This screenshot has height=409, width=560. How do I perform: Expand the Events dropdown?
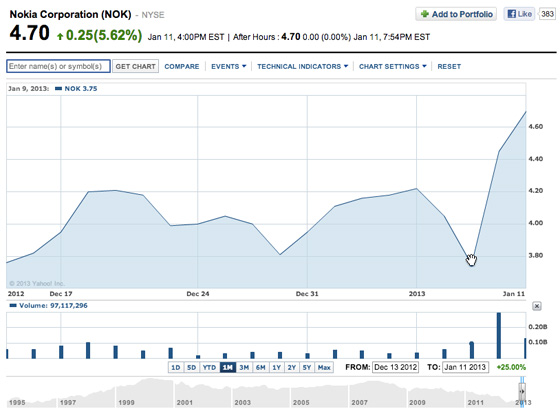229,66
